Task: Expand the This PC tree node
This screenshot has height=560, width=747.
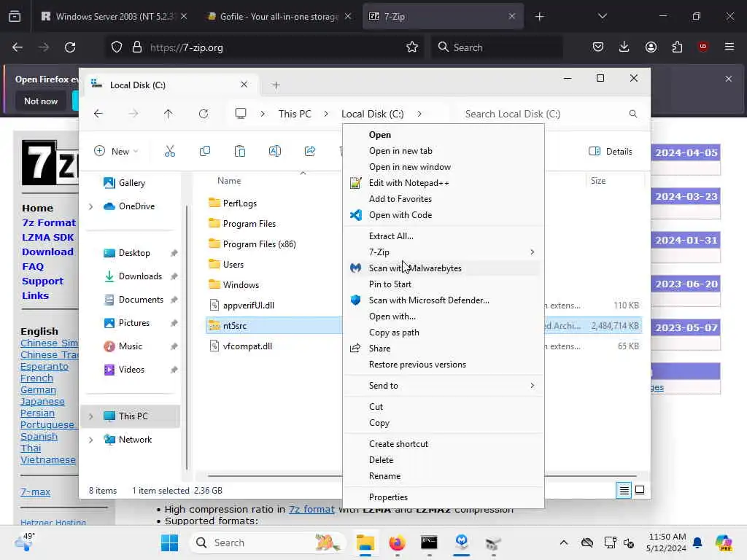Action: (90, 416)
